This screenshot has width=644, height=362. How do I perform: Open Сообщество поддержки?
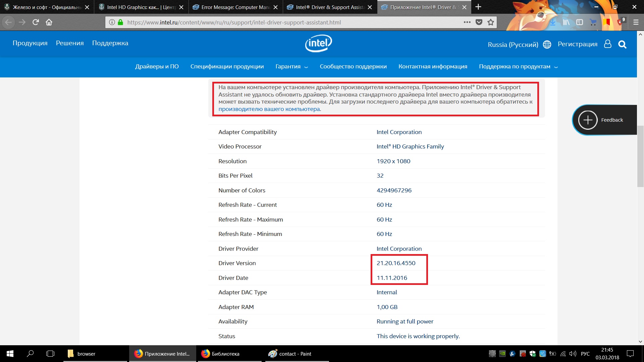[353, 66]
